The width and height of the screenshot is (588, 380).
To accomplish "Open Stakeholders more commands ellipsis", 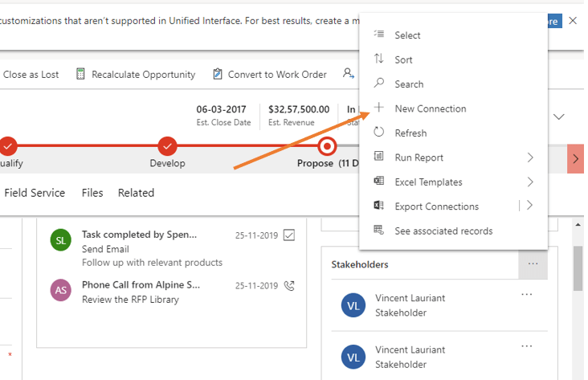I will pyautogui.click(x=533, y=264).
